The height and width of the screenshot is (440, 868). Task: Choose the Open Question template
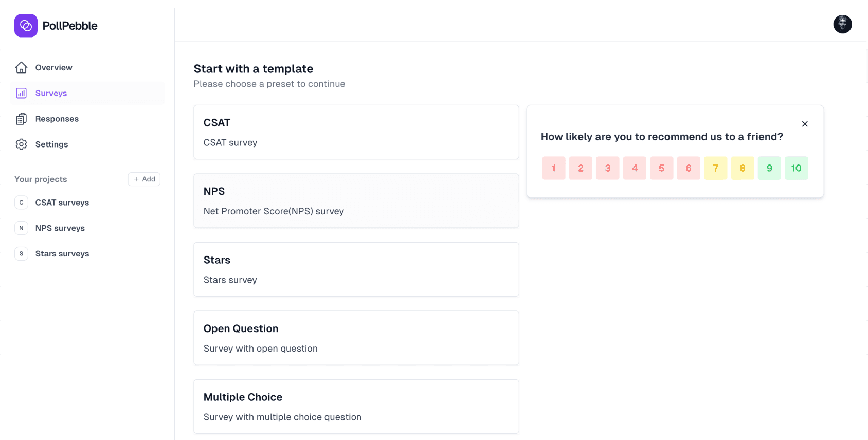(x=356, y=338)
